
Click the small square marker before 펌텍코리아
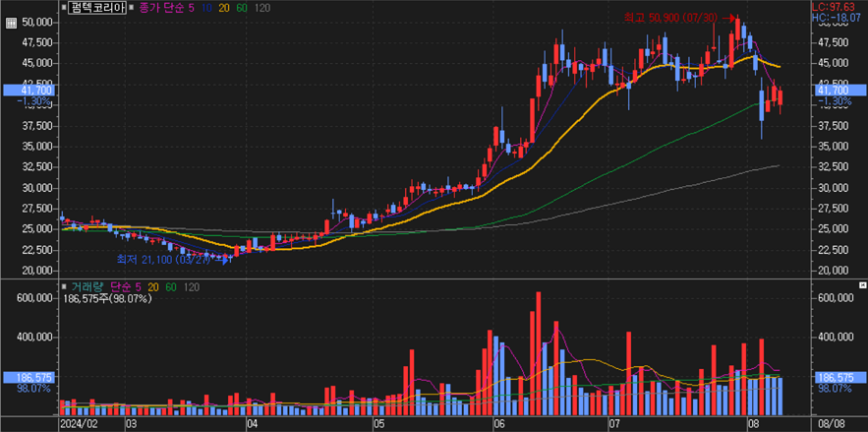(65, 8)
